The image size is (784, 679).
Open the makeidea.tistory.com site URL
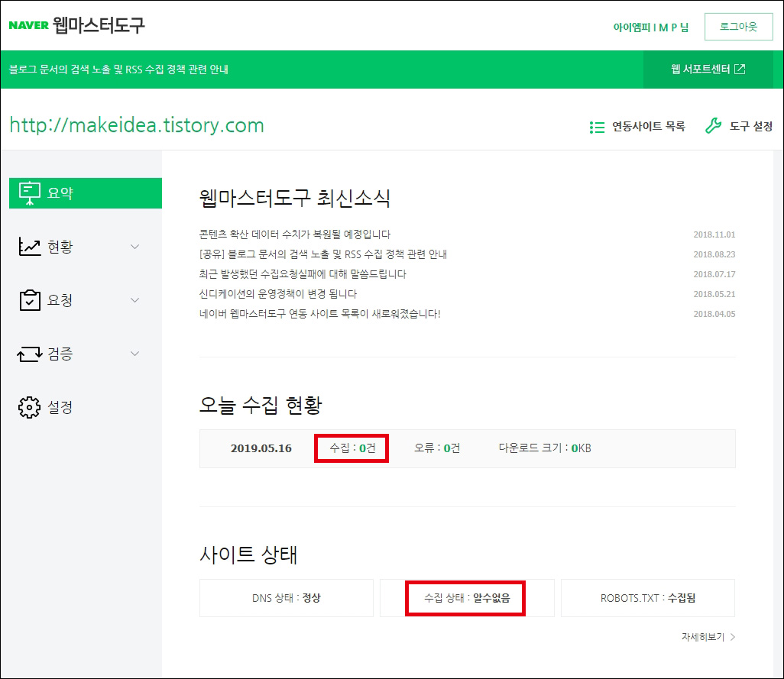click(x=137, y=125)
